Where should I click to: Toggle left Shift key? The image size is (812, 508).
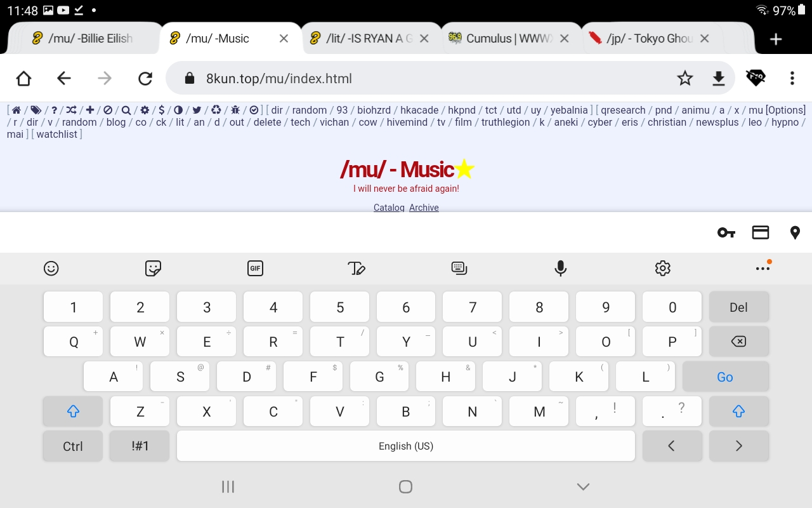click(73, 411)
